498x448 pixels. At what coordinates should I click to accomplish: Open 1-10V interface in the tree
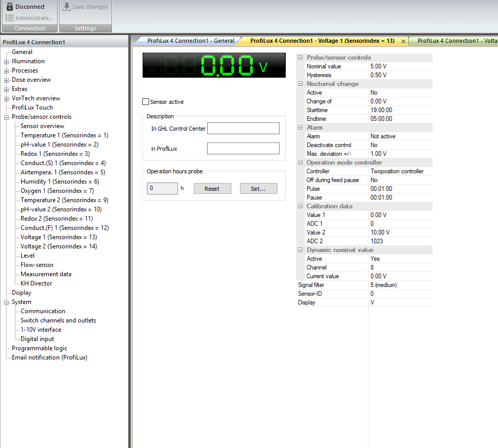pyautogui.click(x=41, y=329)
